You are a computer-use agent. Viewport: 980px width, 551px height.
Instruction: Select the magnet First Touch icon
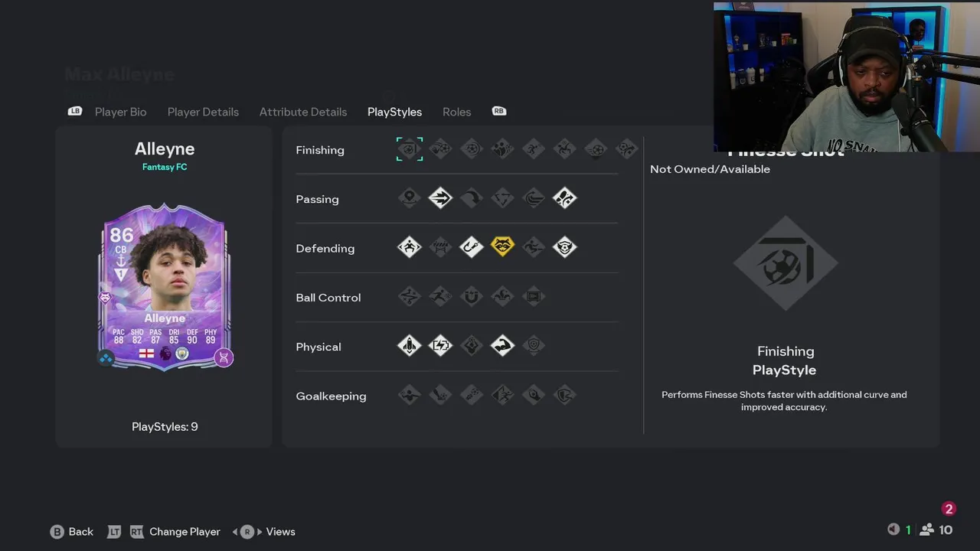pyautogui.click(x=472, y=296)
